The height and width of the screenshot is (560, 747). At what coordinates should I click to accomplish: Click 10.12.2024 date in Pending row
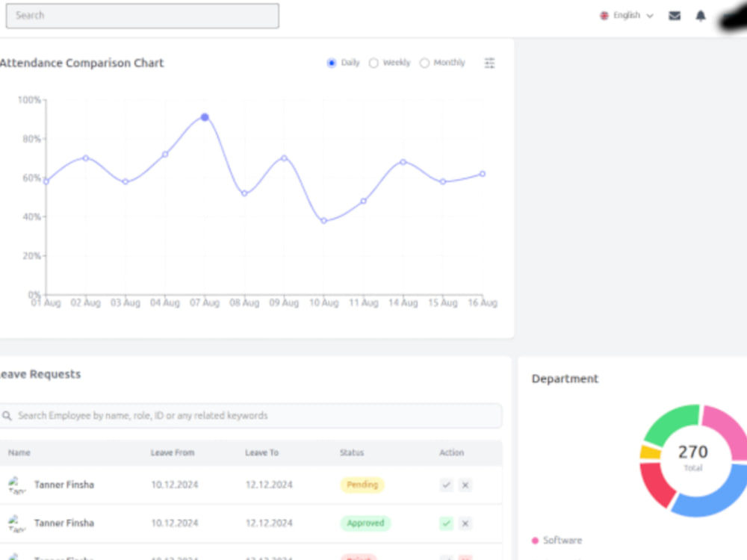(174, 485)
